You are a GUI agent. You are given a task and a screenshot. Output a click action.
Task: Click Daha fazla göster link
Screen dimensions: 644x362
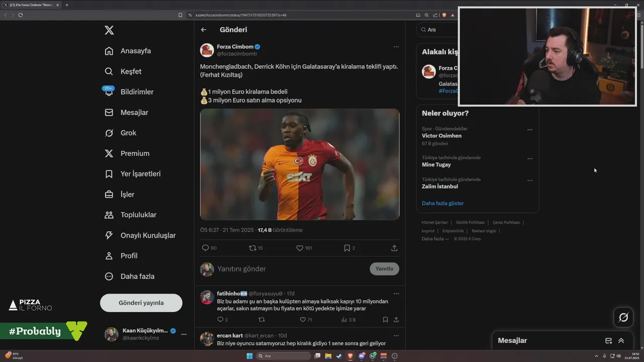click(443, 203)
